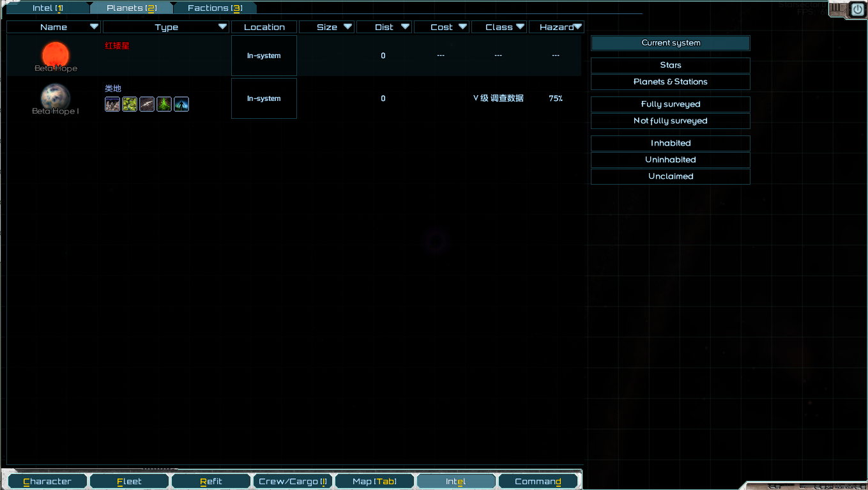The height and width of the screenshot is (490, 868).
Task: Toggle the Fully surveyed filter
Action: tap(670, 104)
